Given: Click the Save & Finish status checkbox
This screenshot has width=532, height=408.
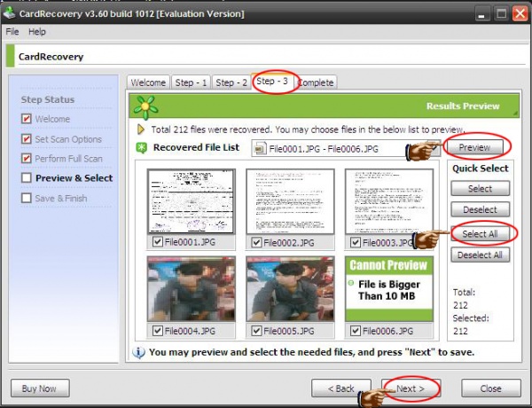Looking at the screenshot, I should [26, 198].
